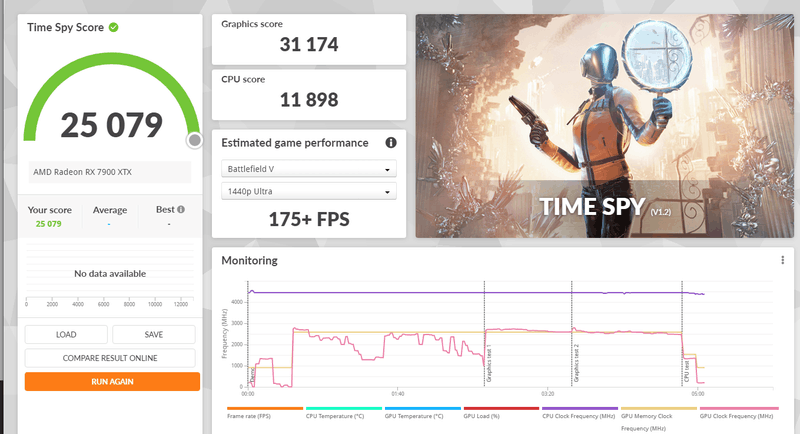Click the 175+ FPS estimate
800x434 pixels.
click(x=309, y=219)
